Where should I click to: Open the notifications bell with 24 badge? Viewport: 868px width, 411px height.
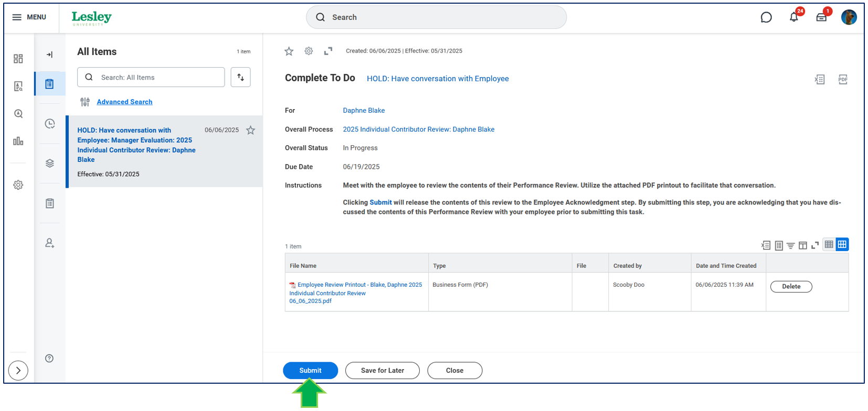(x=794, y=17)
